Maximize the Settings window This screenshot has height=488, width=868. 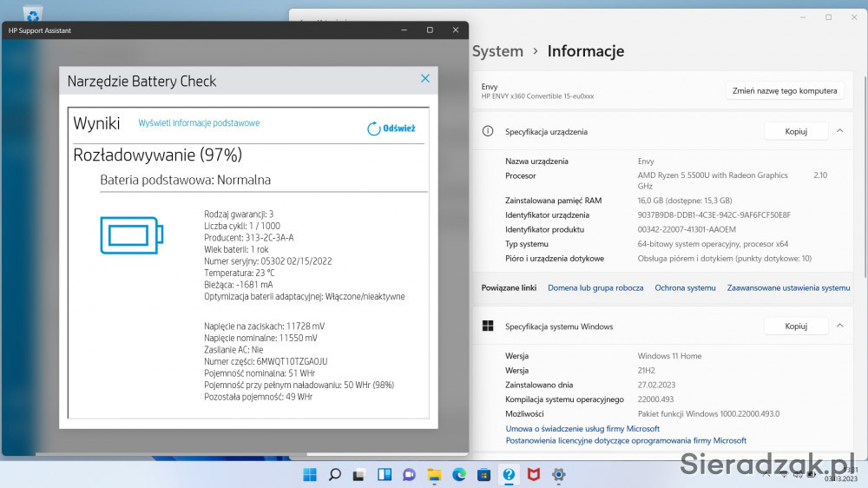[x=828, y=17]
